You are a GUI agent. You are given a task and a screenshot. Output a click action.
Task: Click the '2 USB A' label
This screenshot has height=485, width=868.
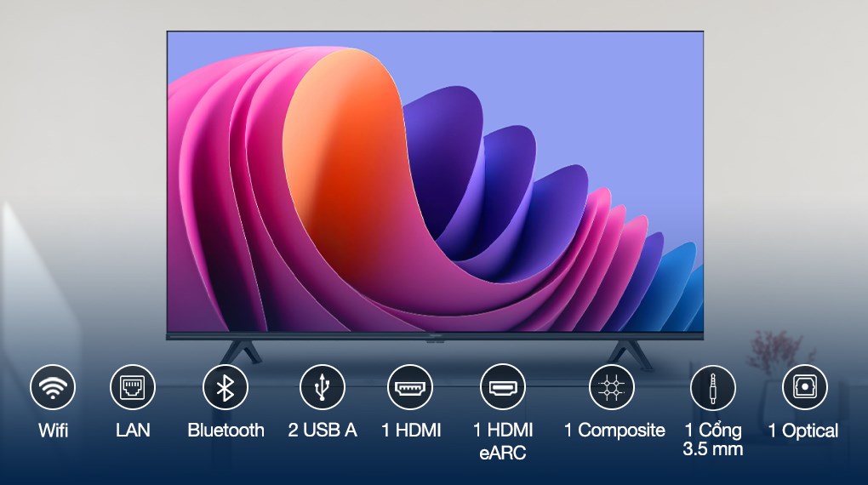pyautogui.click(x=323, y=431)
